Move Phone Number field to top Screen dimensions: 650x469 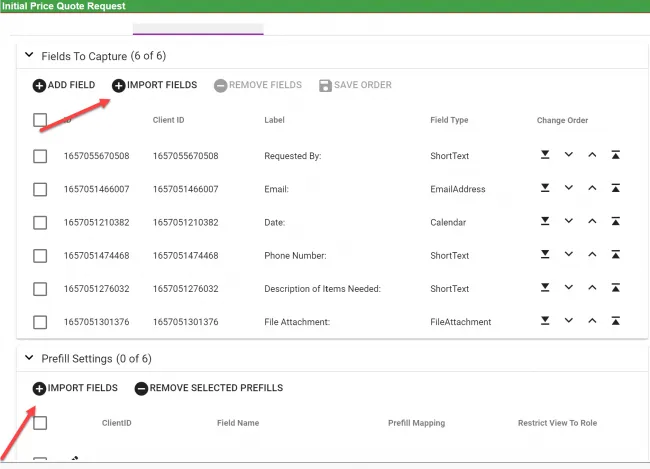tap(616, 256)
